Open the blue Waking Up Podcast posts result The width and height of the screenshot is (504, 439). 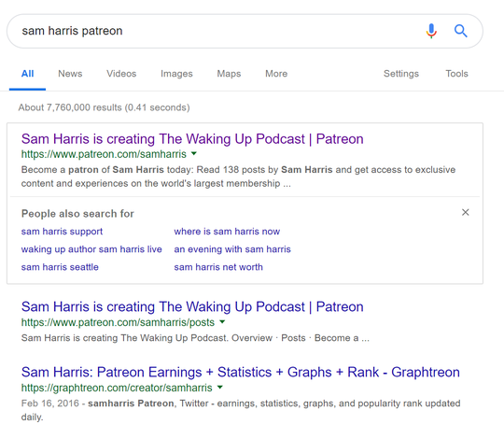192,306
